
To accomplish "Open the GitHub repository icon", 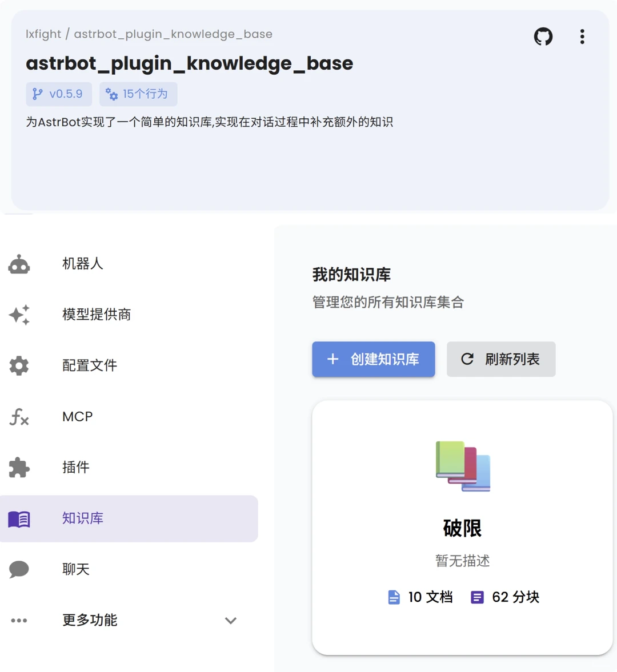I will pyautogui.click(x=543, y=37).
